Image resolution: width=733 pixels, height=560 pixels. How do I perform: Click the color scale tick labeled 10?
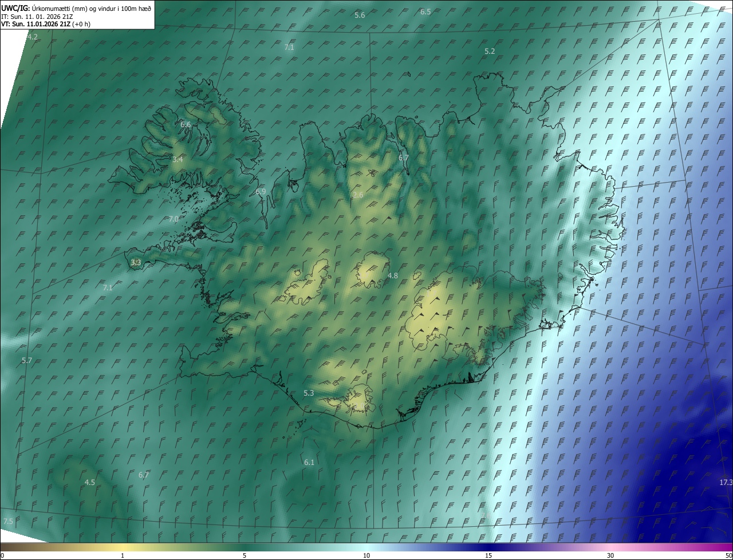pos(366,556)
